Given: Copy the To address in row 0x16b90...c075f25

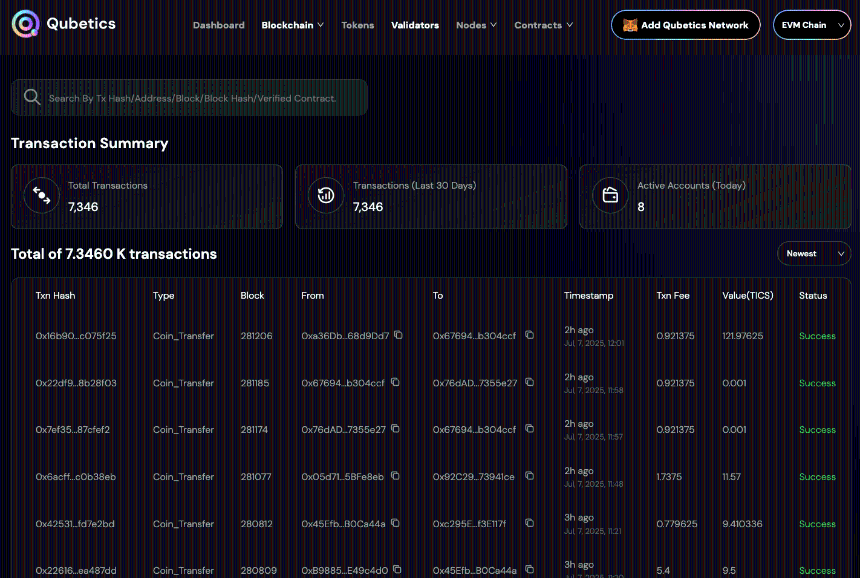Looking at the screenshot, I should (529, 335).
